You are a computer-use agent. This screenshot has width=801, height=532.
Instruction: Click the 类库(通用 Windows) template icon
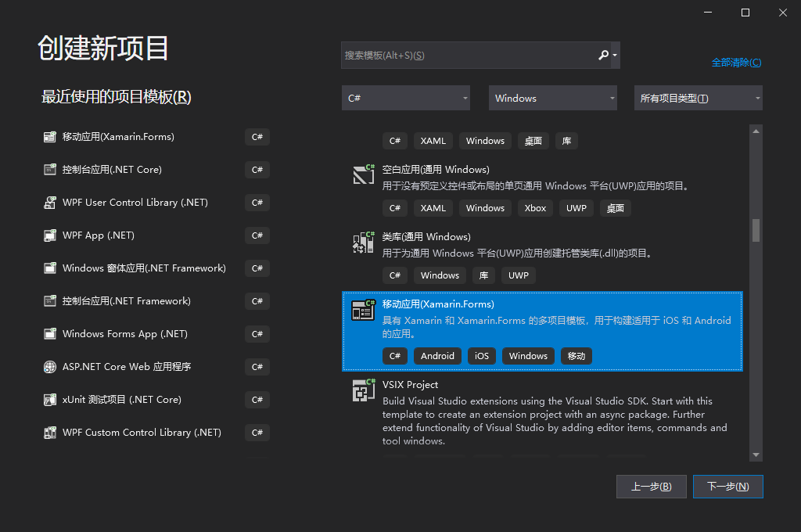[364, 242]
